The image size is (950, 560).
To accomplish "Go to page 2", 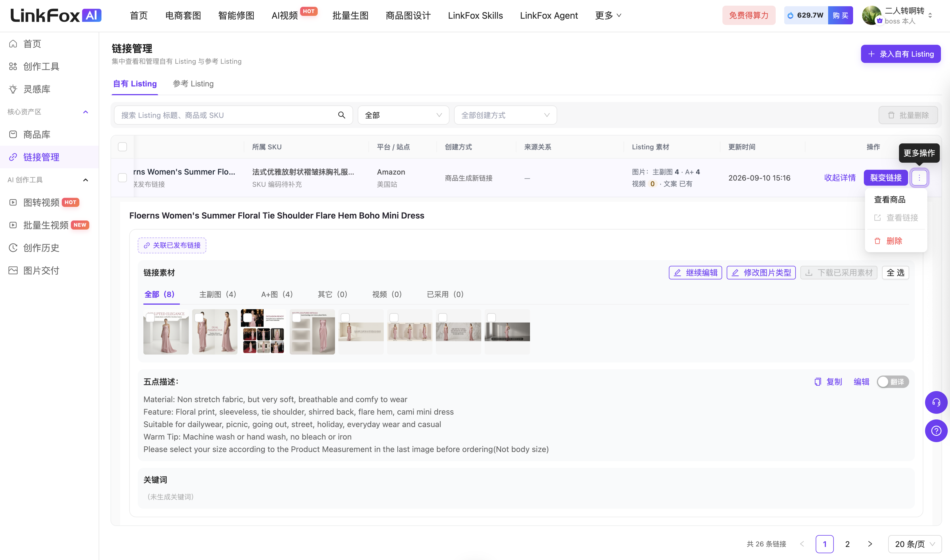I will (x=847, y=544).
